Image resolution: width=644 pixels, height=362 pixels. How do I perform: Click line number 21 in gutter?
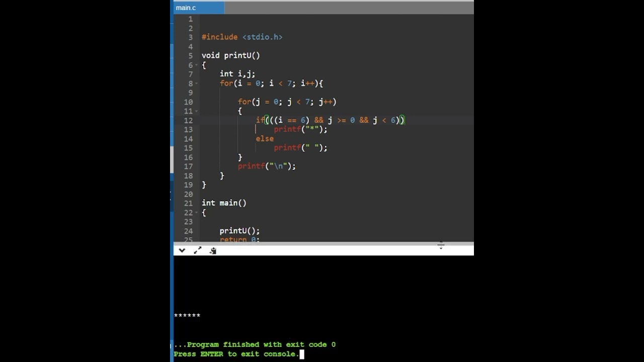tap(188, 204)
